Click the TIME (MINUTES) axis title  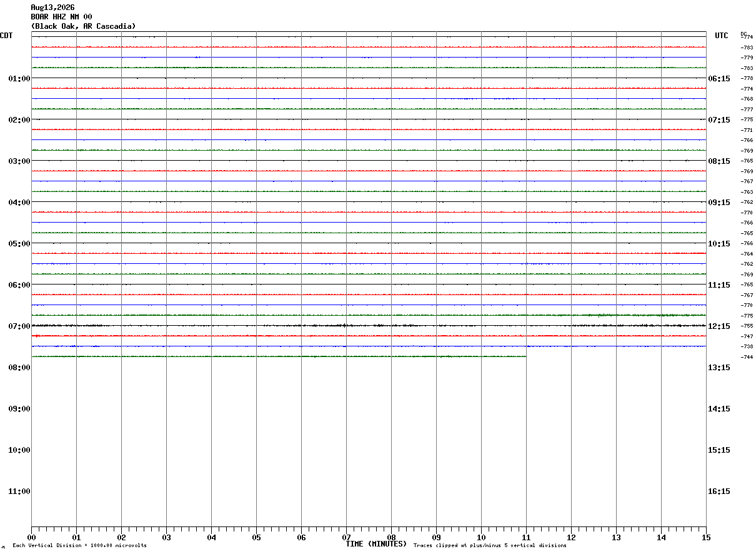click(x=376, y=544)
